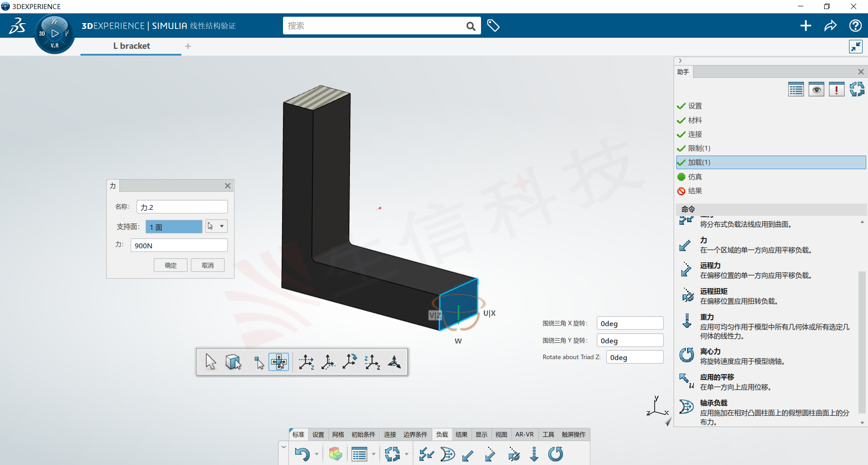This screenshot has height=465, width=868.
Task: Click the remote force toolbar icon
Action: 490,454
